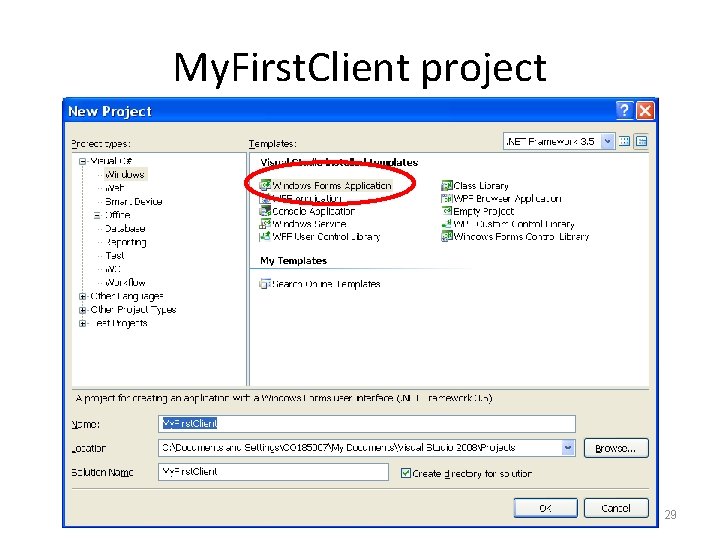Select the Database project type

coord(125,229)
